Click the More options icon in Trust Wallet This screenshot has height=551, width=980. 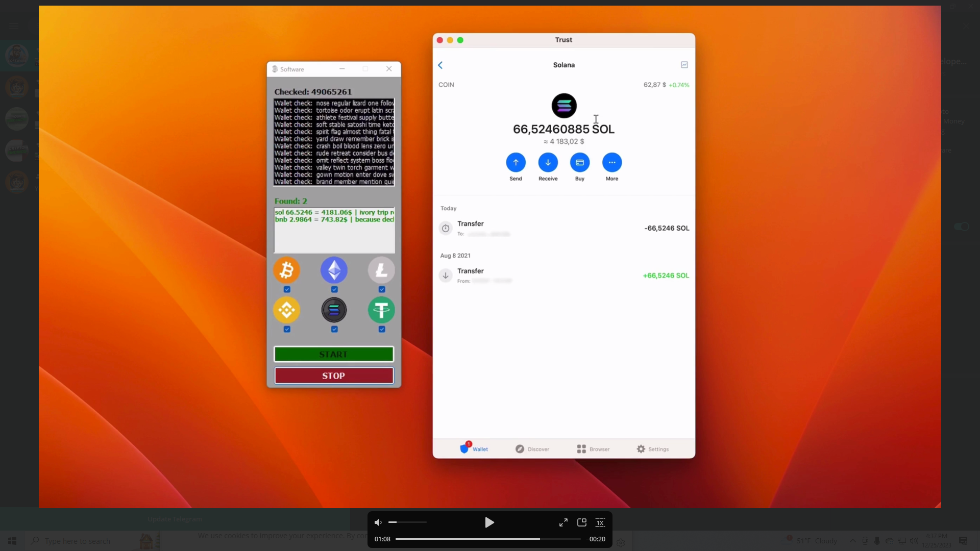tap(611, 162)
